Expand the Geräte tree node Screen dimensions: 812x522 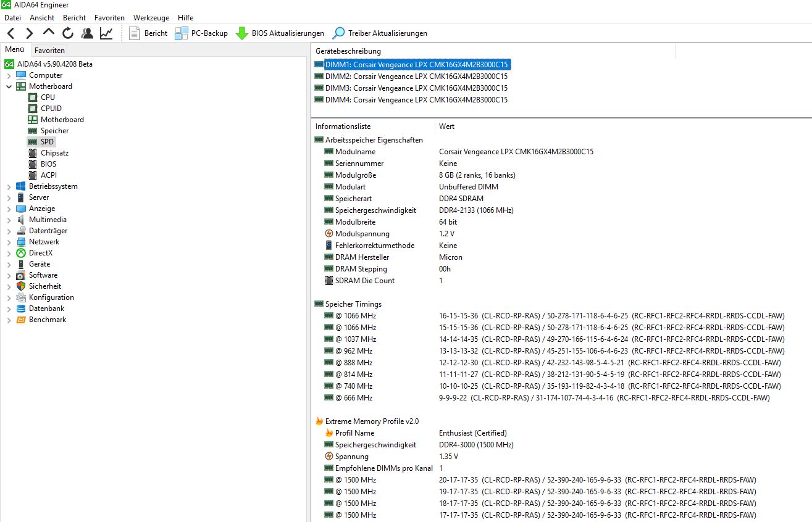pos(9,264)
